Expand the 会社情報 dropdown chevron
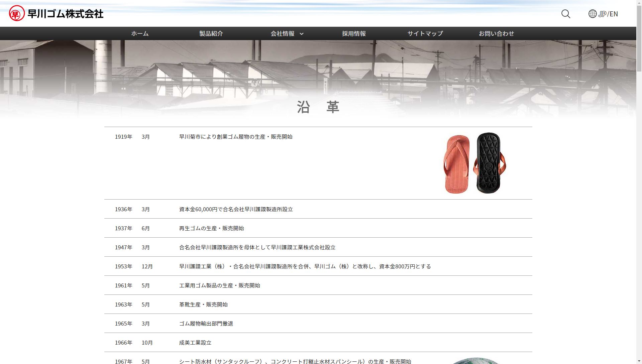 tap(302, 34)
